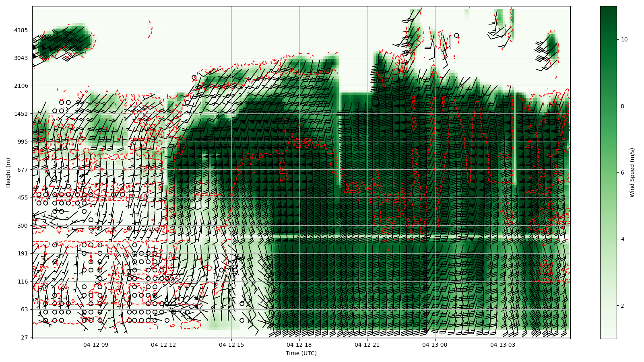Click the 04-13 00 time tick label

click(x=435, y=345)
